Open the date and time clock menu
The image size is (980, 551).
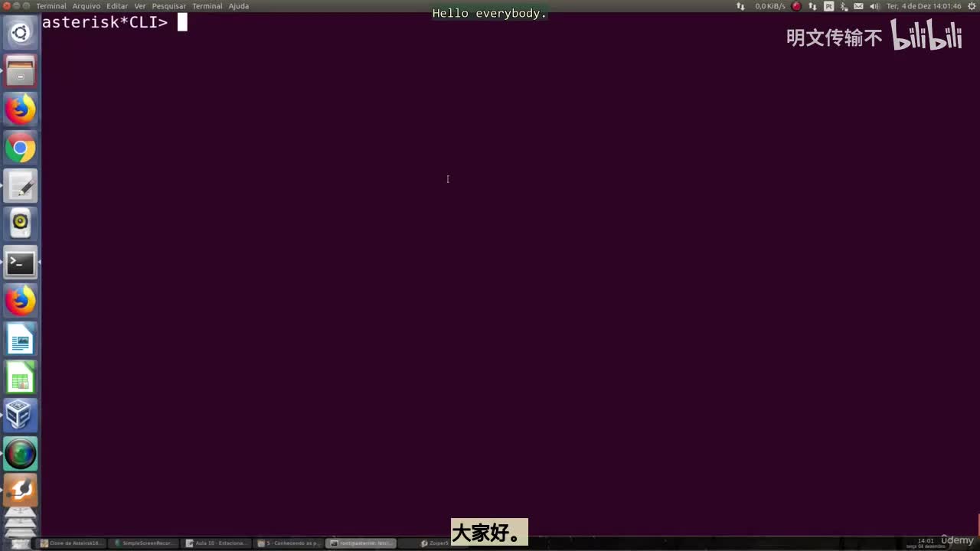pos(923,6)
